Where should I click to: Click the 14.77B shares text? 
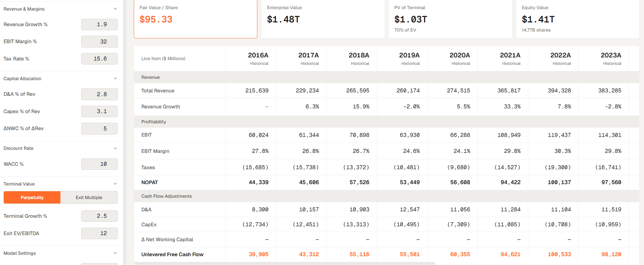pyautogui.click(x=536, y=30)
